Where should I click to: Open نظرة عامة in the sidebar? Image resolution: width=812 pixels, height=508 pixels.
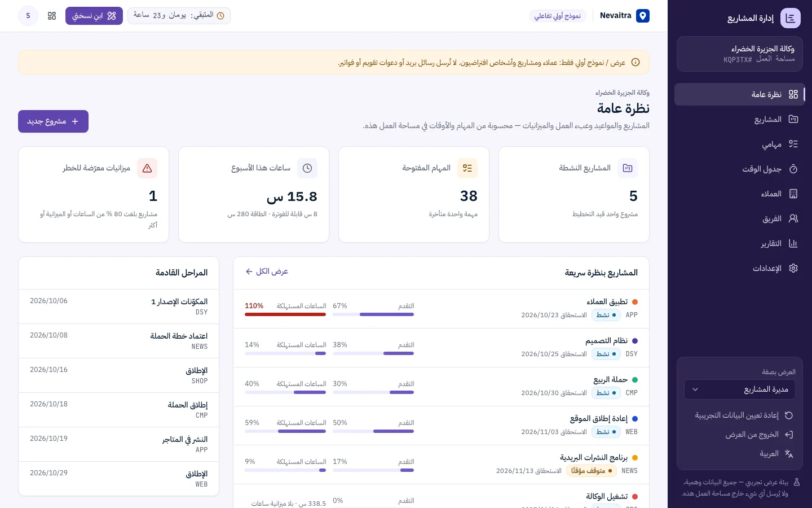(739, 94)
